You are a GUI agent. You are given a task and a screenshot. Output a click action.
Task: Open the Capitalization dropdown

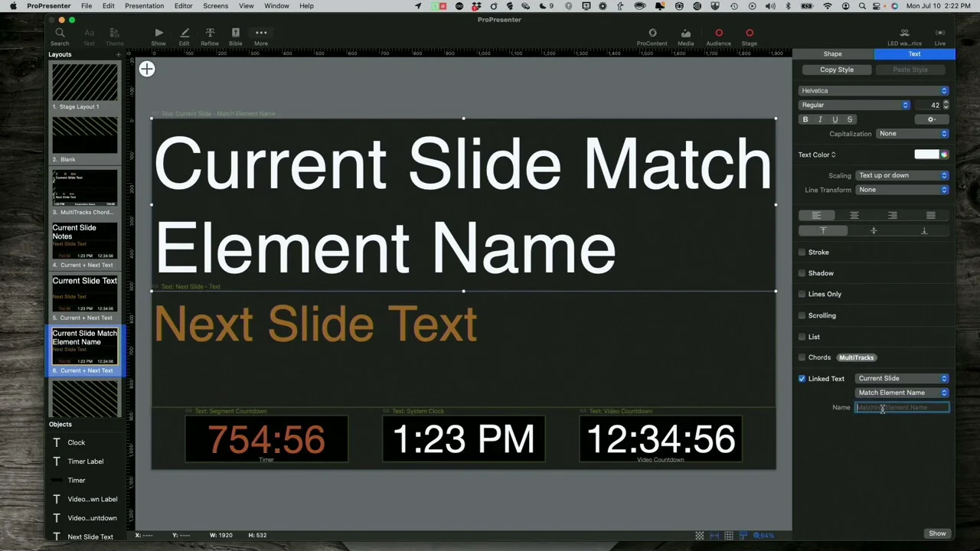coord(912,134)
